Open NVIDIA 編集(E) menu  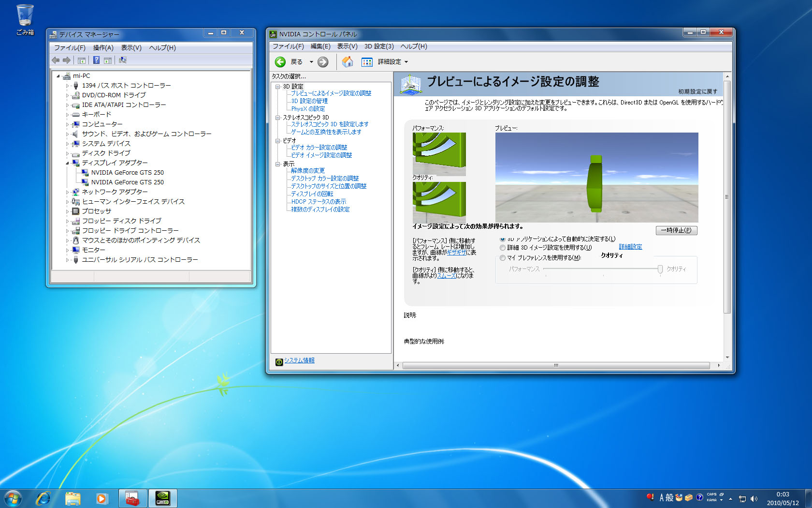320,46
